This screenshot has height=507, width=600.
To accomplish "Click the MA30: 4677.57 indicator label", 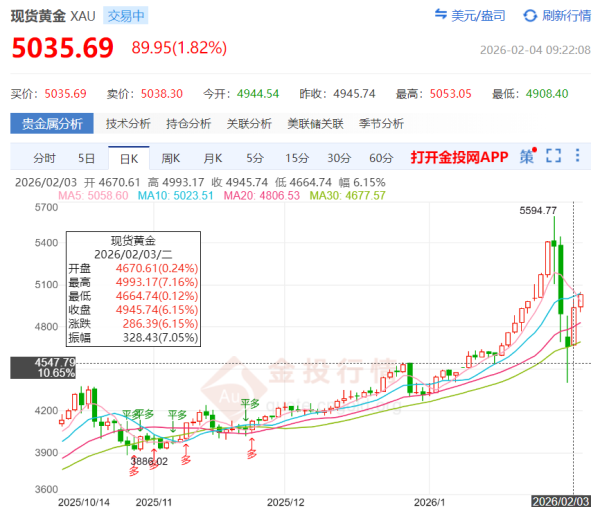I will click(347, 196).
